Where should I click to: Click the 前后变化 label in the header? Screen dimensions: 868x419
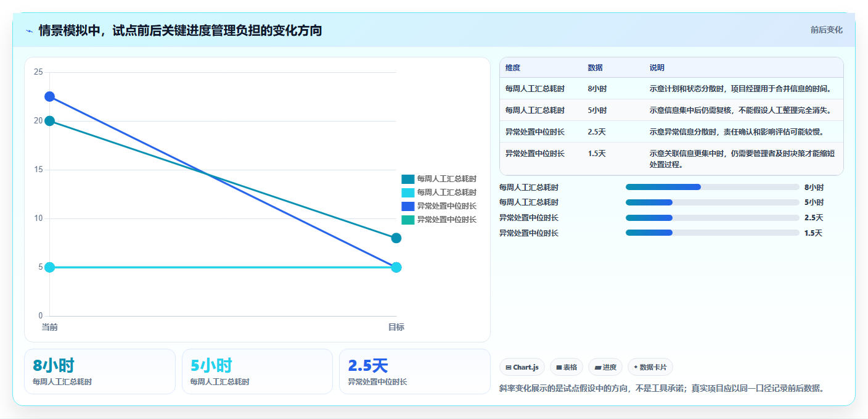(826, 30)
